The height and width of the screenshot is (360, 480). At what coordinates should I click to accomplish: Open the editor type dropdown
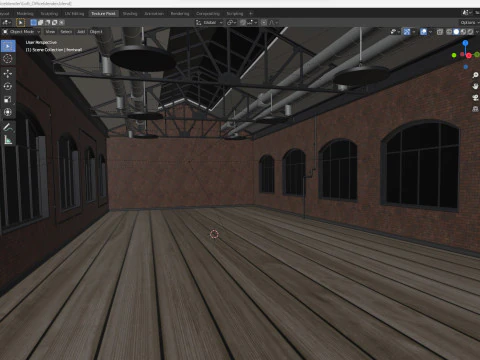(x=6, y=22)
